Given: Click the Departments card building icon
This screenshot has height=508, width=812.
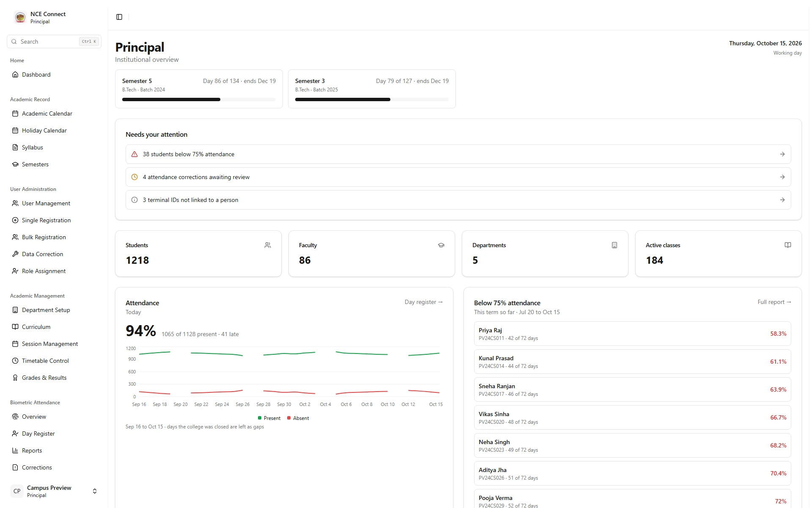Looking at the screenshot, I should (614, 245).
